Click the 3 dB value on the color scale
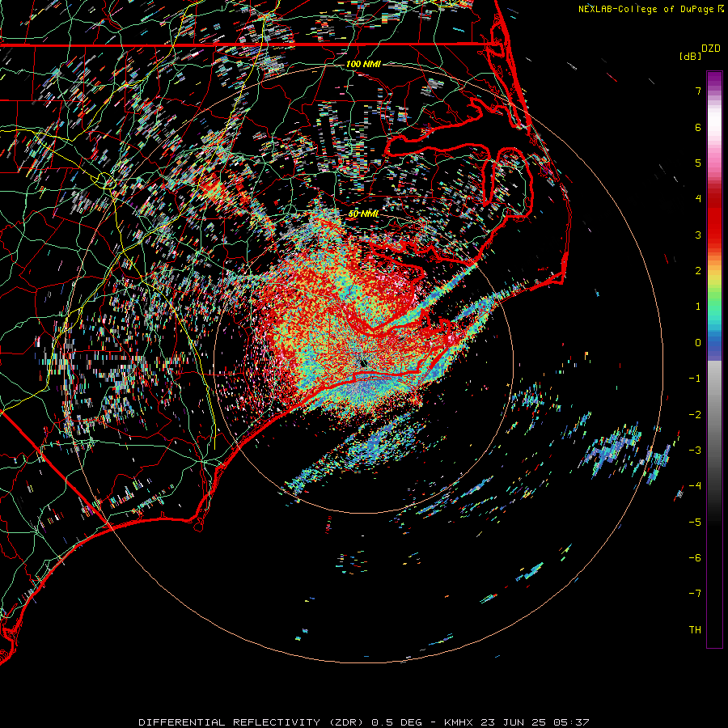The image size is (728, 728). click(x=698, y=235)
